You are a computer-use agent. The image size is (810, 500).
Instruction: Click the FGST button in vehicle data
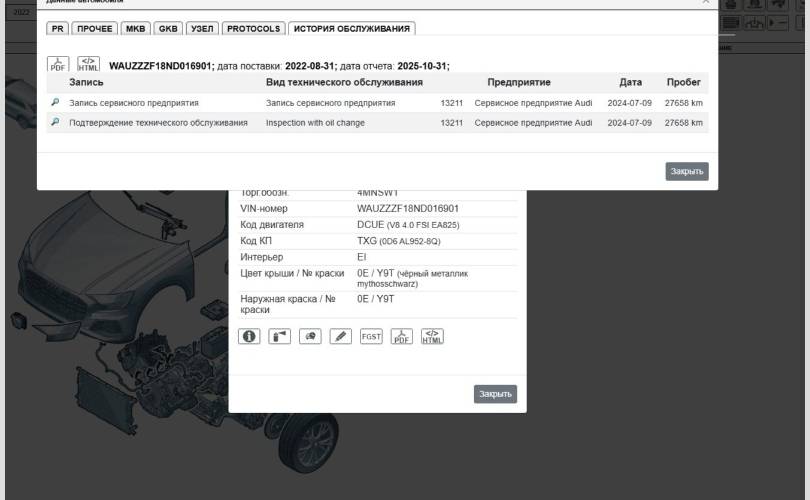pos(371,336)
